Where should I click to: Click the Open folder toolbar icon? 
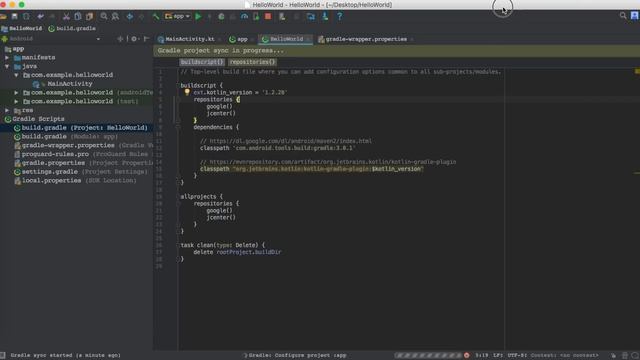[x=3, y=17]
